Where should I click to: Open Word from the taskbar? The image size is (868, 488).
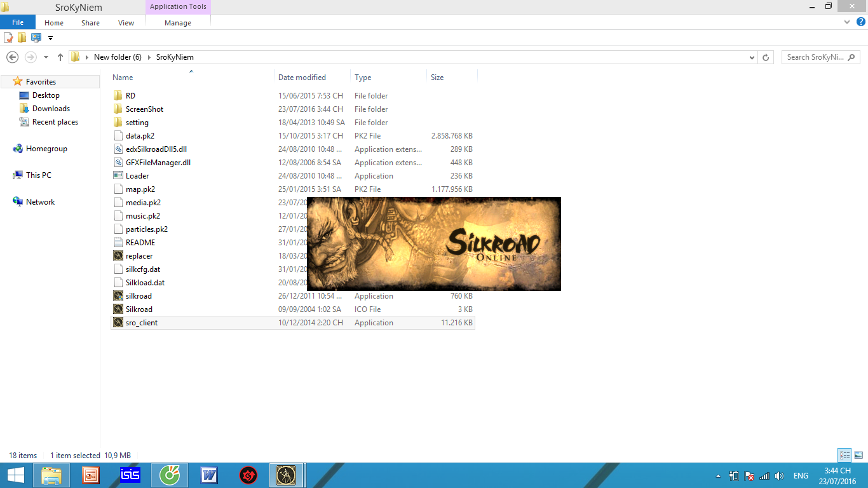pos(208,475)
